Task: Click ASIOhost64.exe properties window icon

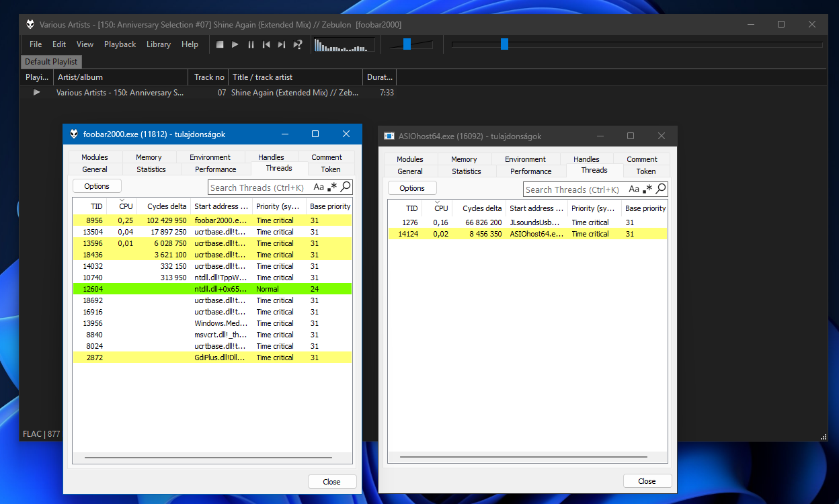Action: [389, 136]
